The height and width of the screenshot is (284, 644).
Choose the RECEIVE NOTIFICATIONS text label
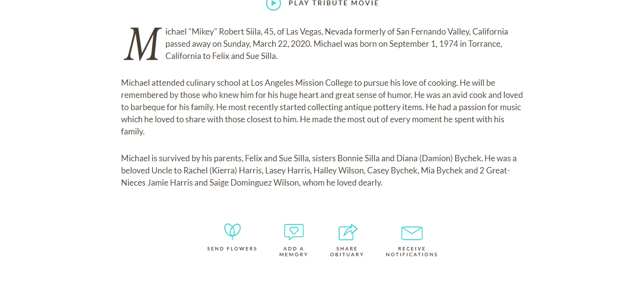(412, 252)
